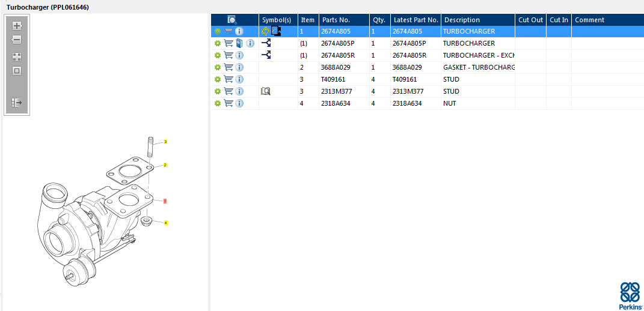Show info for part 2674A805P

click(250, 43)
